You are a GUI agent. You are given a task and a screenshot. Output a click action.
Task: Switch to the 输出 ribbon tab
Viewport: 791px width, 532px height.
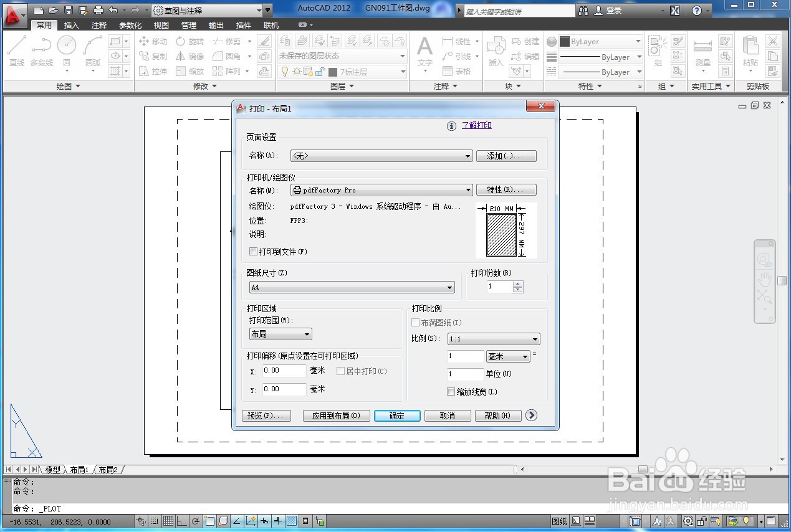click(216, 26)
